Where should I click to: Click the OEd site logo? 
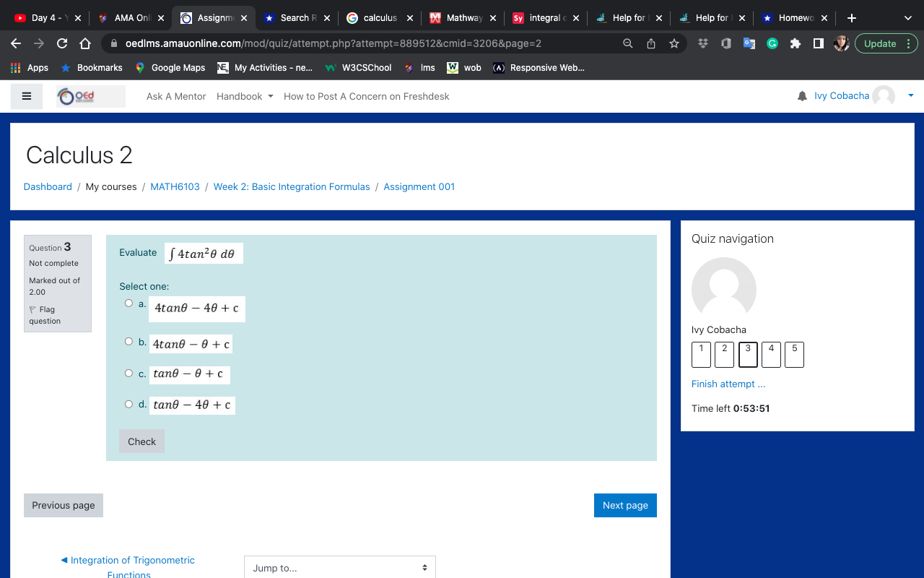coord(91,96)
